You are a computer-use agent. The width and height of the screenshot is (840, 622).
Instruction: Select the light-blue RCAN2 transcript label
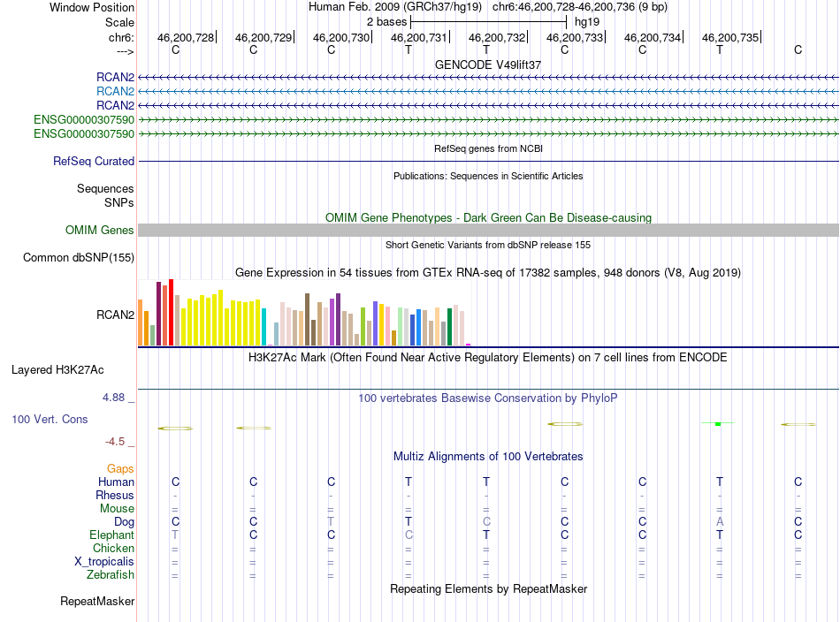(115, 91)
